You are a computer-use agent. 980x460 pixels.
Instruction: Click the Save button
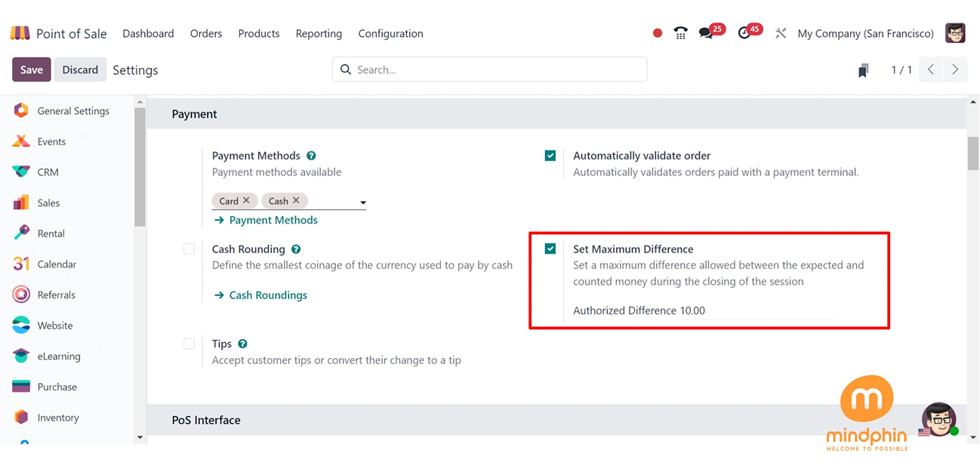point(31,69)
